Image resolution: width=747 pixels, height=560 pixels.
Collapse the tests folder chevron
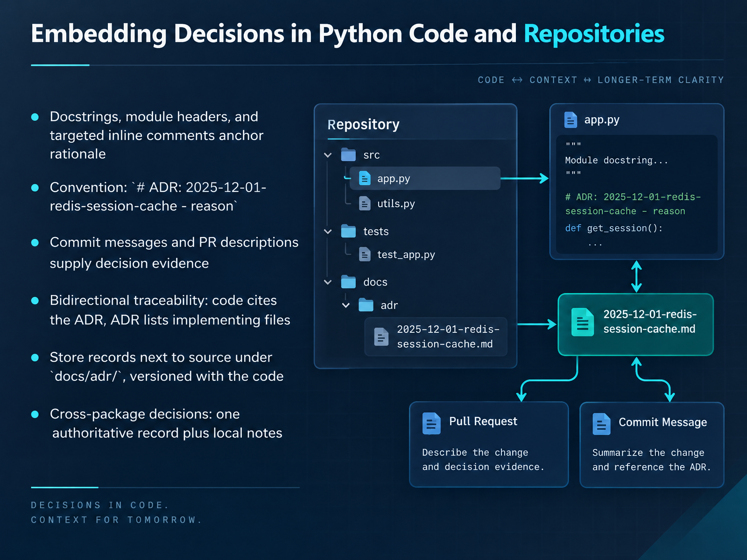pos(328,231)
